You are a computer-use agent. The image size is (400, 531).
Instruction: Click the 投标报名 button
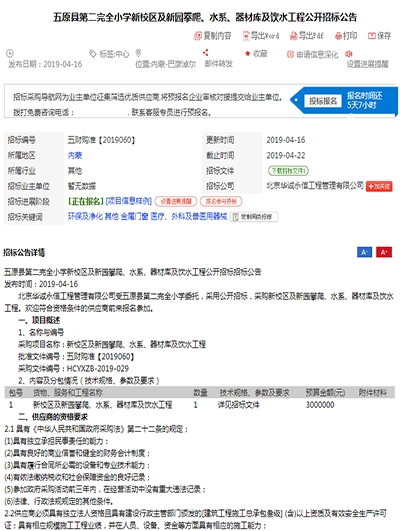[323, 101]
